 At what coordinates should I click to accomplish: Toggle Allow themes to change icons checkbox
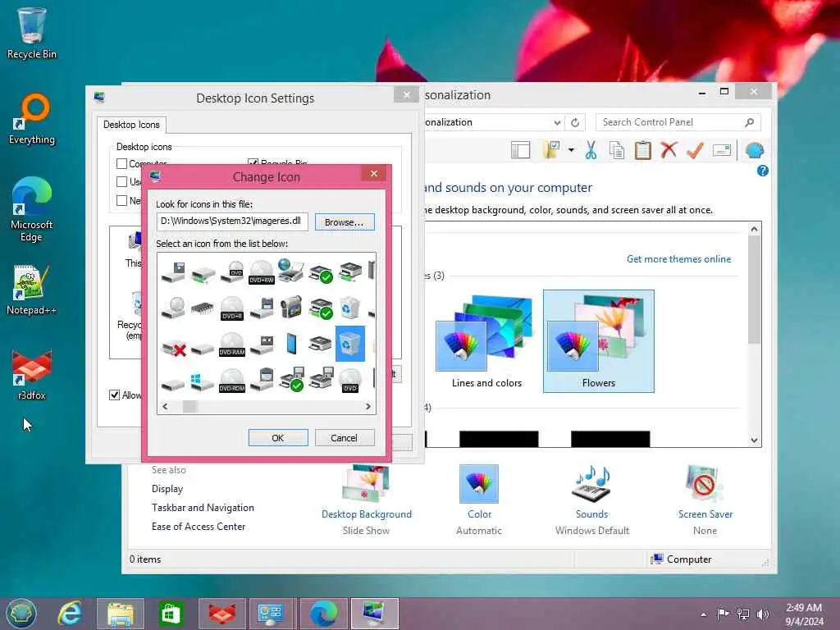click(x=114, y=395)
